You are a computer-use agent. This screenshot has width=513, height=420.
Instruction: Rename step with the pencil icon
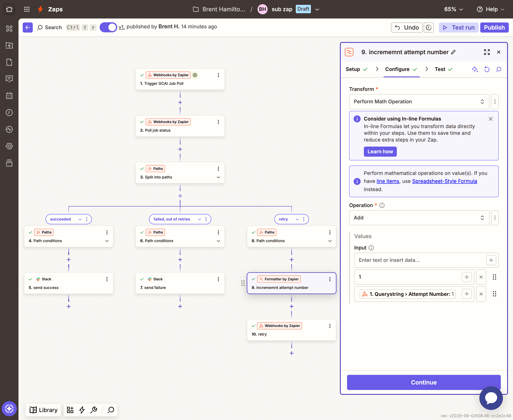(454, 52)
